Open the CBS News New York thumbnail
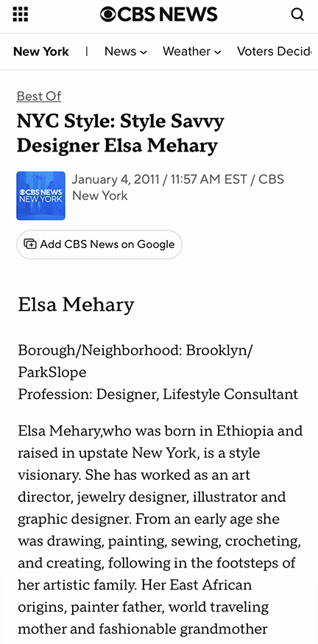Screen dimensions: 318x644 tap(40, 196)
